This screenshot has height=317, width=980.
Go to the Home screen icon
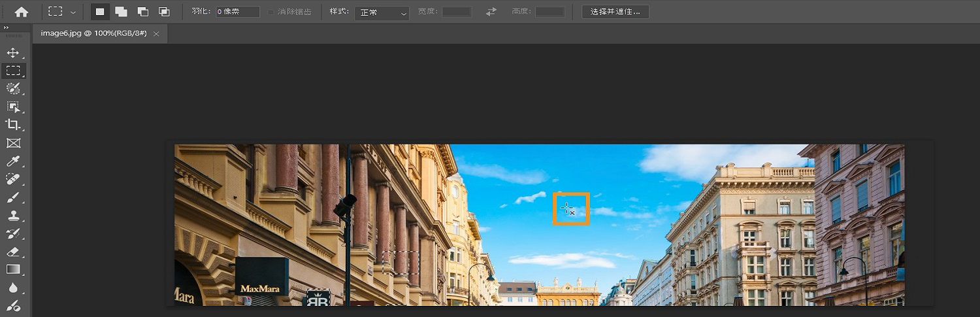22,12
